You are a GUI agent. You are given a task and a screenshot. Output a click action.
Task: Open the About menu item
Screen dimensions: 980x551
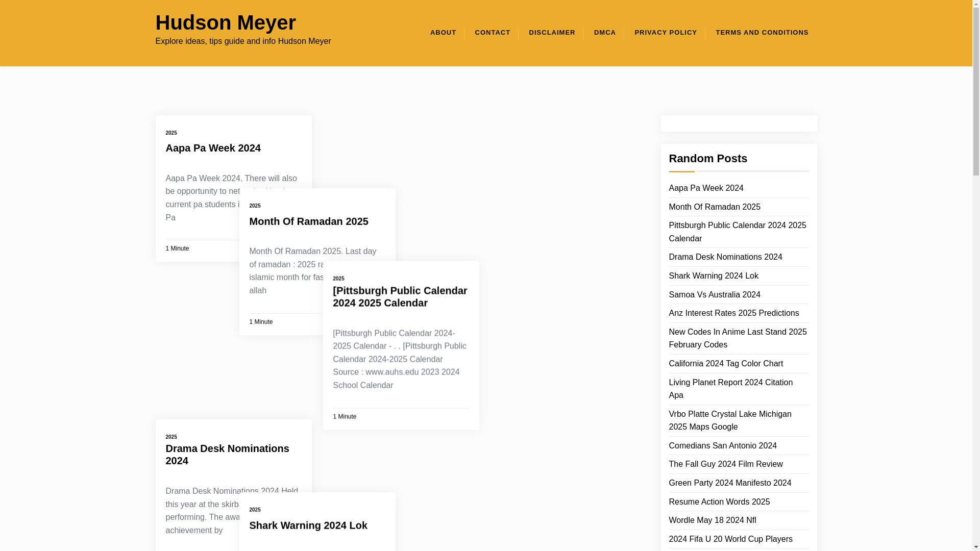click(x=443, y=33)
